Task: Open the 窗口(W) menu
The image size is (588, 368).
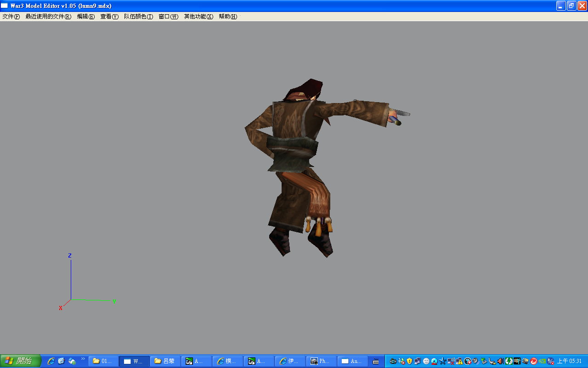Action: pos(168,17)
